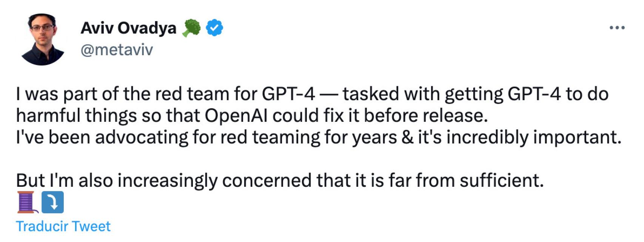Open Aviv Ovadya's profile photo
The image size is (644, 242).
[x=42, y=39]
